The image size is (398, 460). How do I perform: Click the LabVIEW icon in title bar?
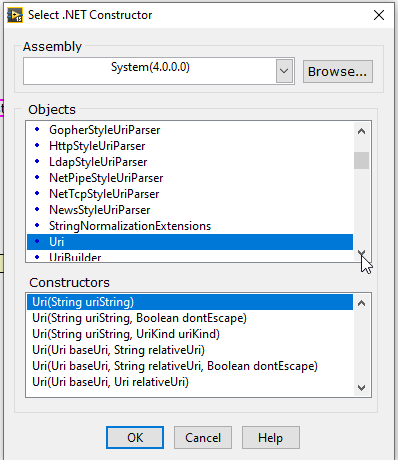click(x=15, y=15)
